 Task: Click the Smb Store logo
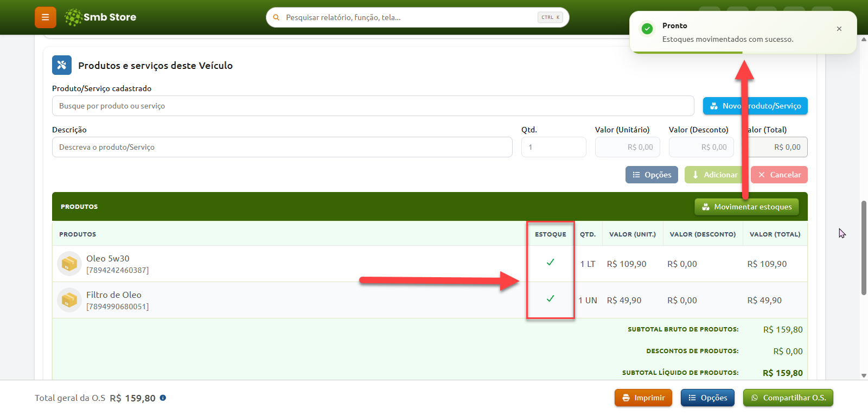(x=100, y=17)
